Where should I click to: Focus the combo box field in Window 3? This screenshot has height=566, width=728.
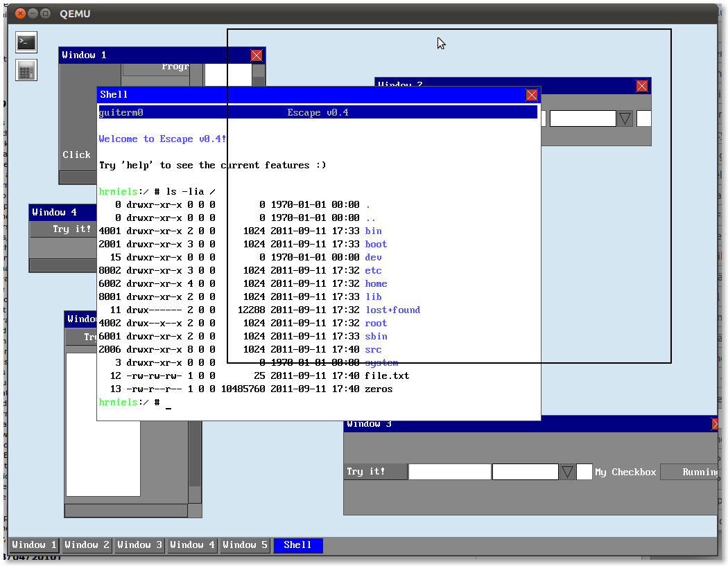[x=525, y=472]
